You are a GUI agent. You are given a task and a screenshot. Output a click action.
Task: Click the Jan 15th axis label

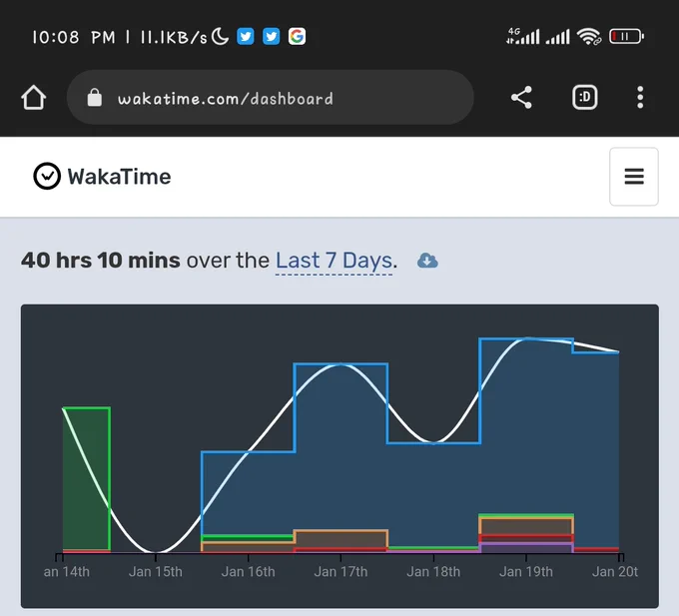pyautogui.click(x=156, y=572)
